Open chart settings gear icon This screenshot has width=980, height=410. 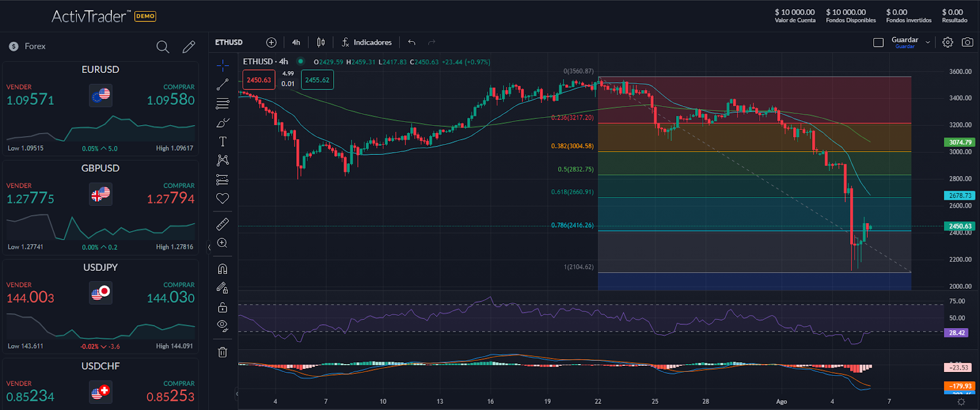[x=948, y=42]
